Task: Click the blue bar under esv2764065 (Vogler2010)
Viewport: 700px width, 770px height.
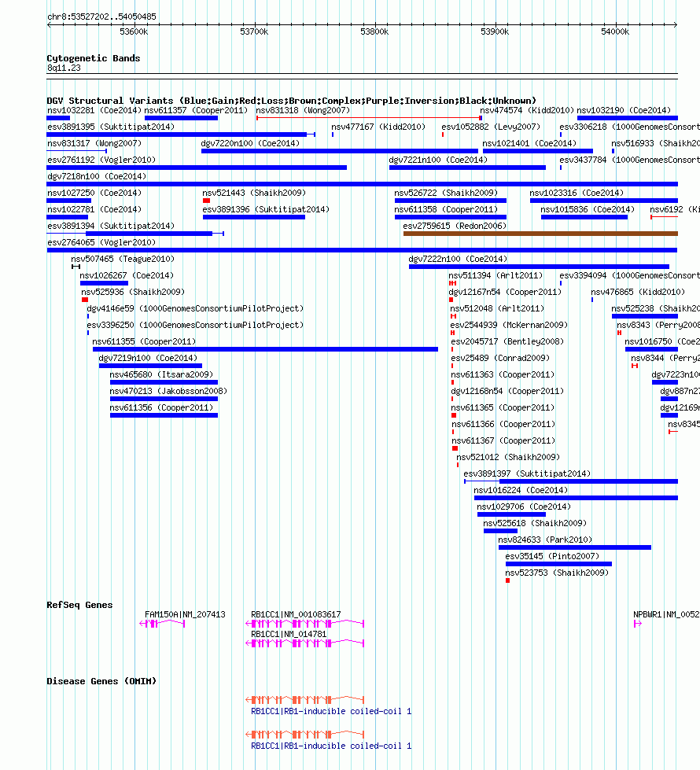Action: tap(362, 250)
